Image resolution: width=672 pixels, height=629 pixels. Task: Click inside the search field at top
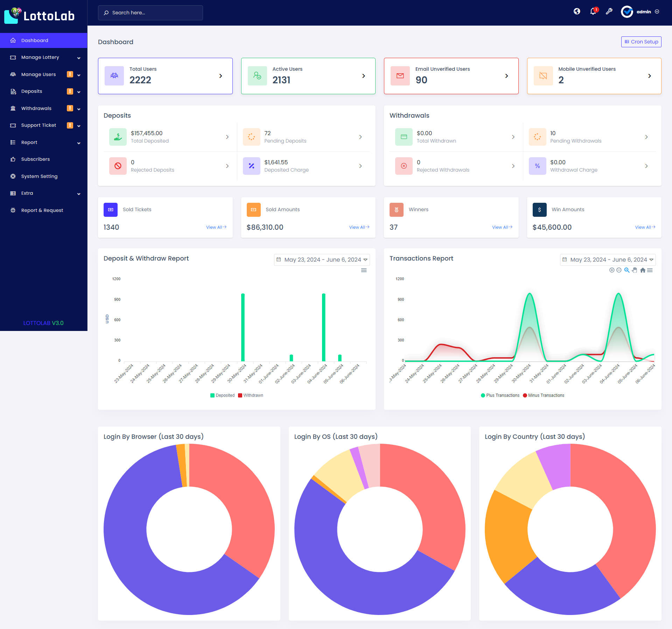coord(150,13)
